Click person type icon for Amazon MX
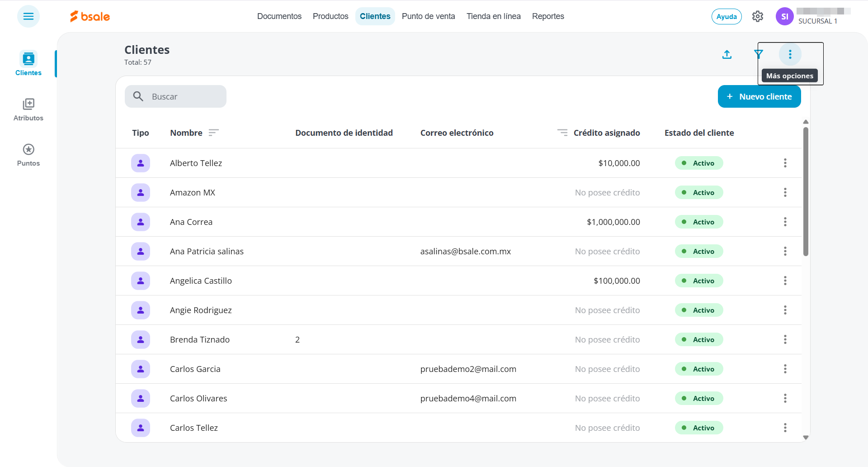 (x=141, y=192)
